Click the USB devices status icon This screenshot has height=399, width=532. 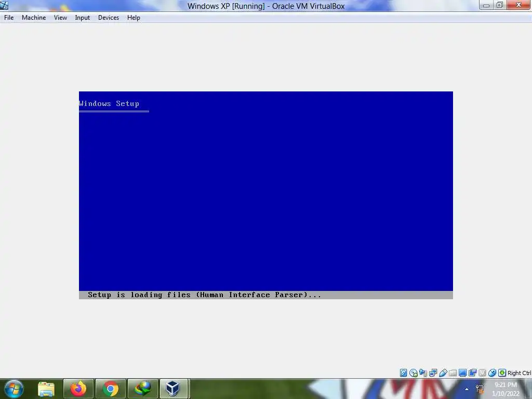coord(443,373)
